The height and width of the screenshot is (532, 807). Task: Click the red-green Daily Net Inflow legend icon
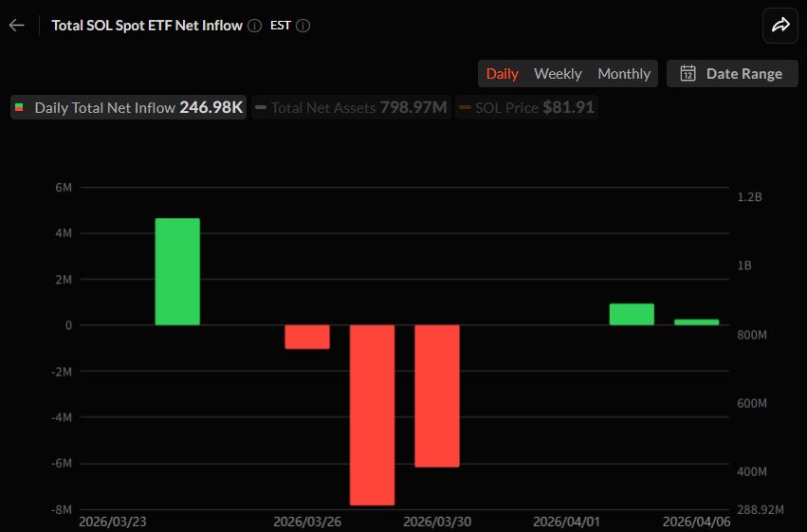(21, 108)
